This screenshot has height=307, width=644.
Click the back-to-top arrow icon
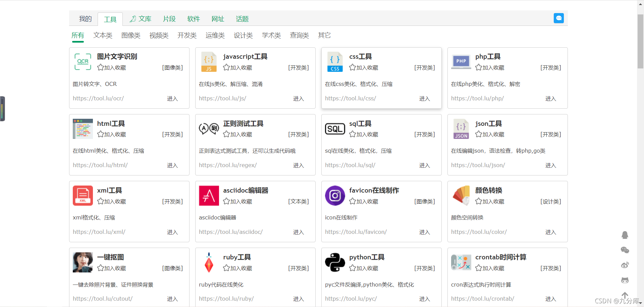(625, 295)
